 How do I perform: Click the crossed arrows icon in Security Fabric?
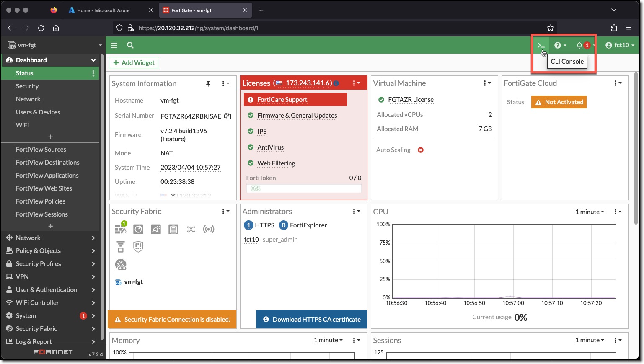click(x=191, y=229)
